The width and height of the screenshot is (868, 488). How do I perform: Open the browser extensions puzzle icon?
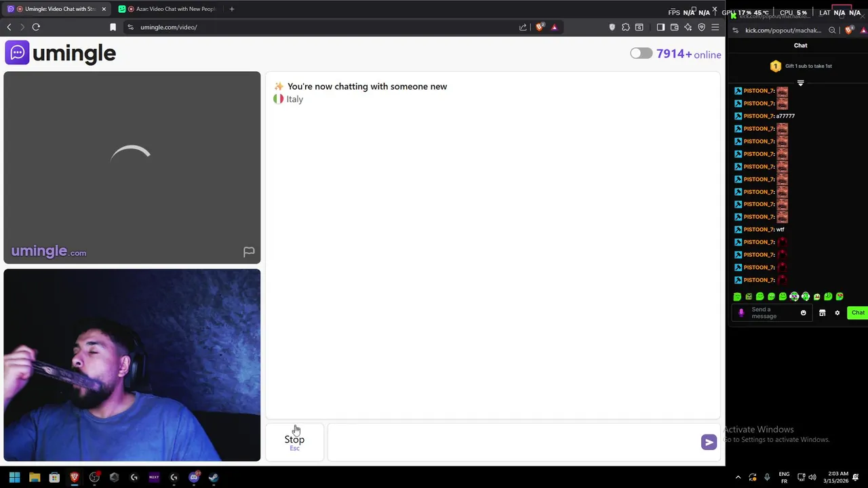tap(625, 27)
